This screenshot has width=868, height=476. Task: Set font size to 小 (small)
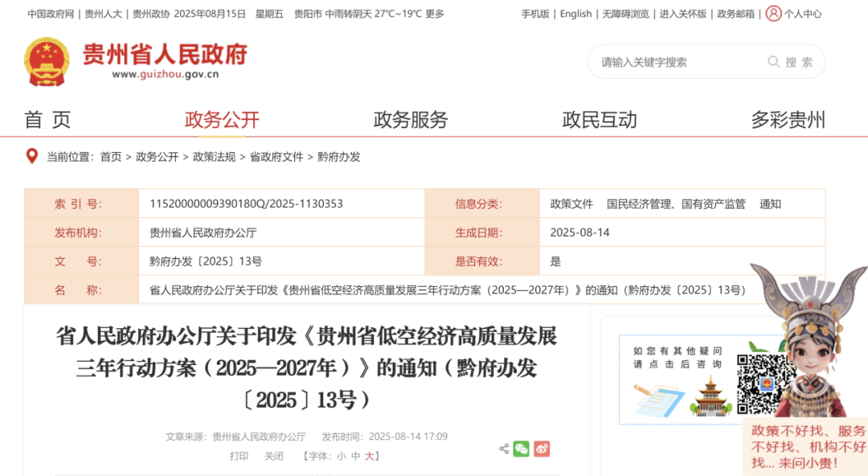(341, 456)
